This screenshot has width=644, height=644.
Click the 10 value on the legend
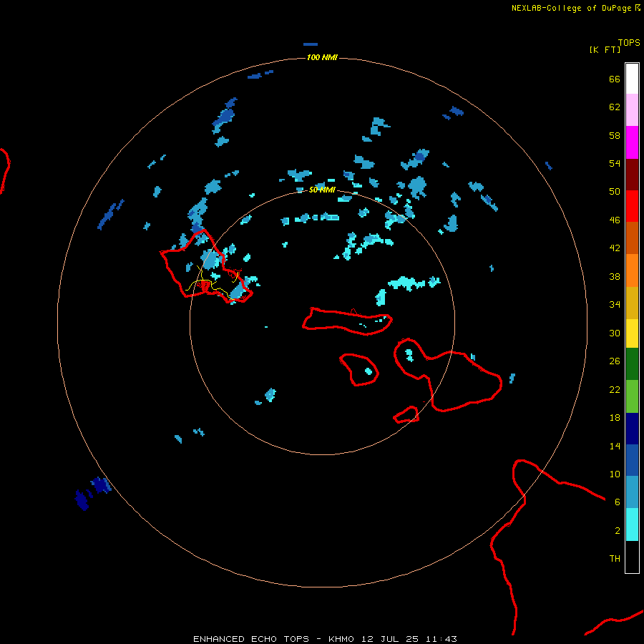[615, 474]
